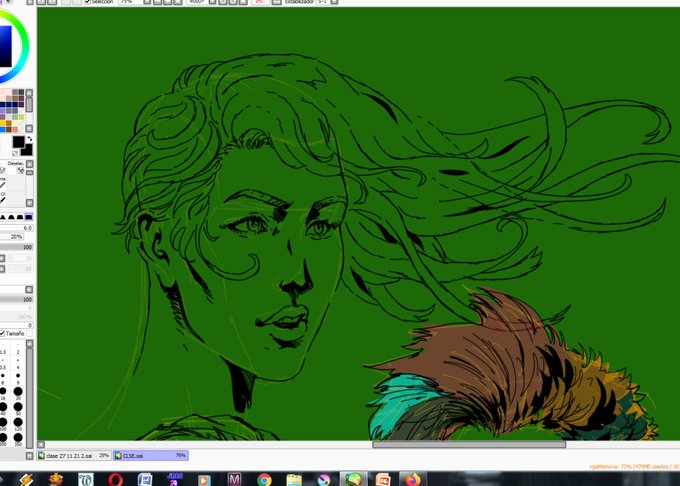This screenshot has height=486, width=680.
Task: Click the hue ring of the color wheel
Action: click(25, 46)
